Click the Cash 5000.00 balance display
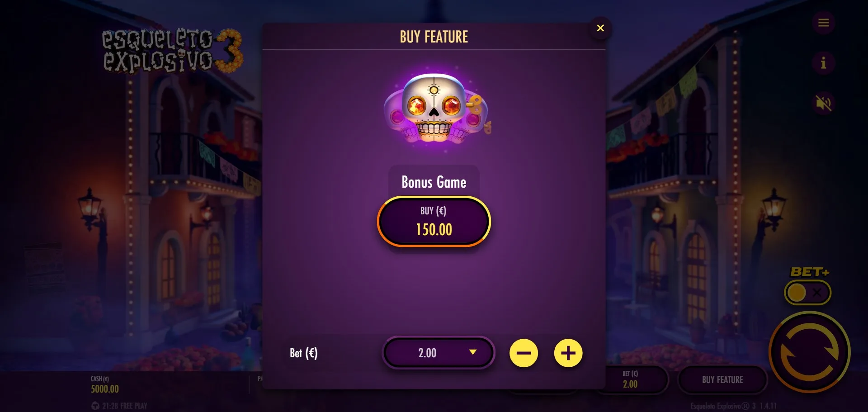Screen dimensions: 868x412 click(x=105, y=384)
